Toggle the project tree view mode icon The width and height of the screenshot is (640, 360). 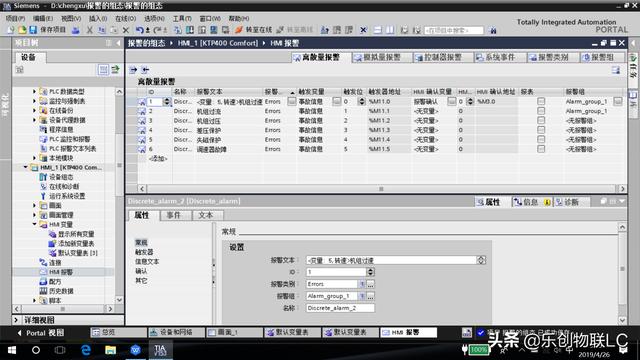pos(103,70)
